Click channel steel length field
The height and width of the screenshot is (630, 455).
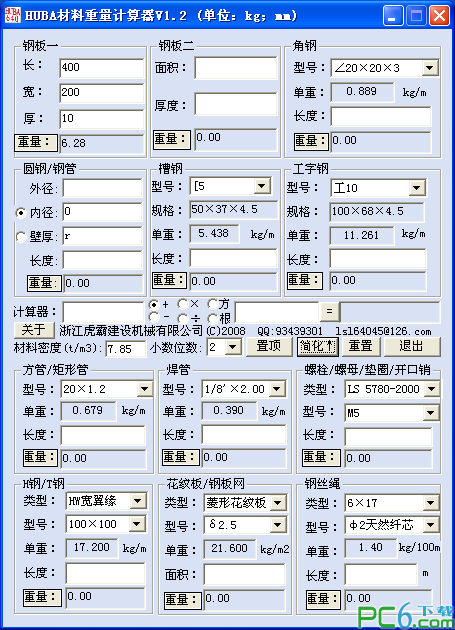click(x=234, y=258)
